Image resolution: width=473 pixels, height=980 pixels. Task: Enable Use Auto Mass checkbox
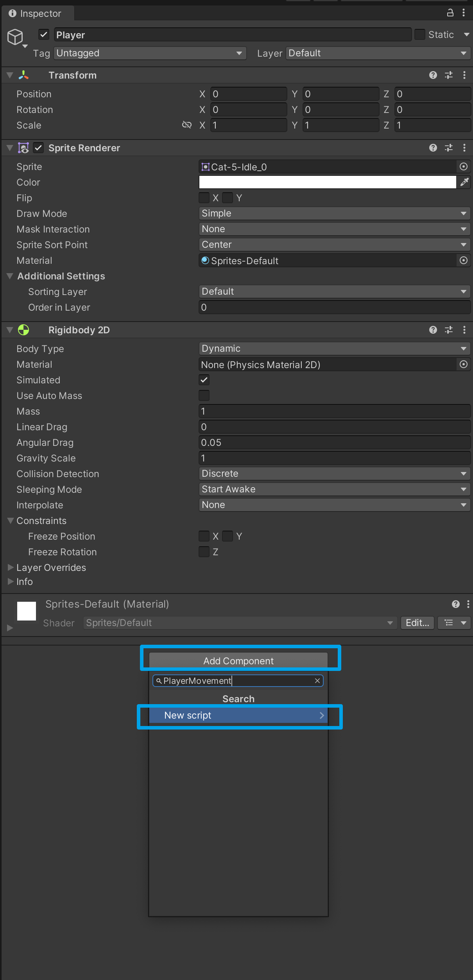tap(204, 395)
